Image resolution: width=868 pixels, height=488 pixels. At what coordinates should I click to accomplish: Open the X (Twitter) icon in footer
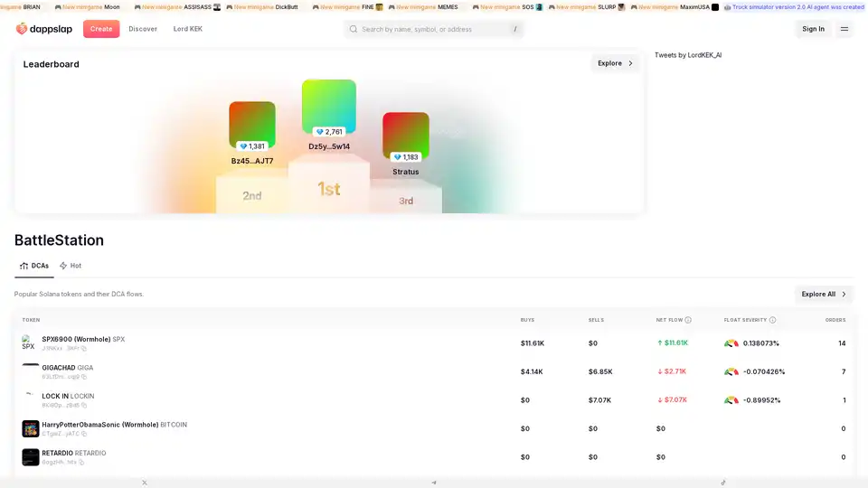tap(145, 483)
